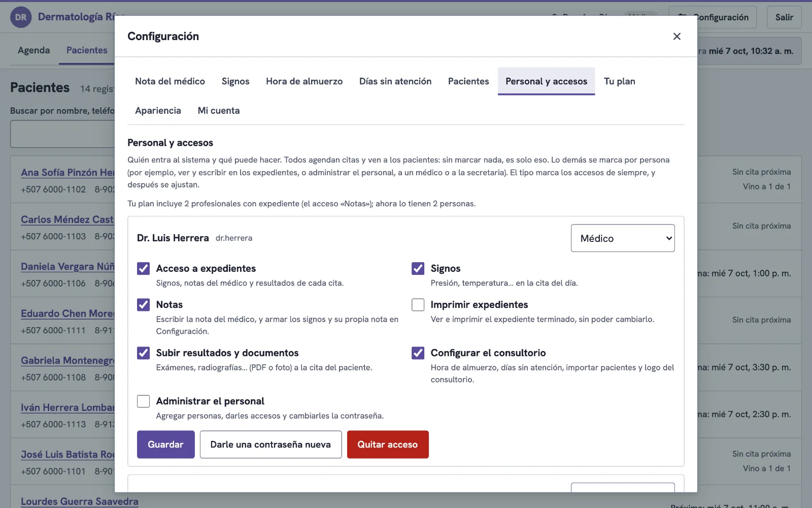Uncheck Subir resultados y documentos

tap(144, 353)
